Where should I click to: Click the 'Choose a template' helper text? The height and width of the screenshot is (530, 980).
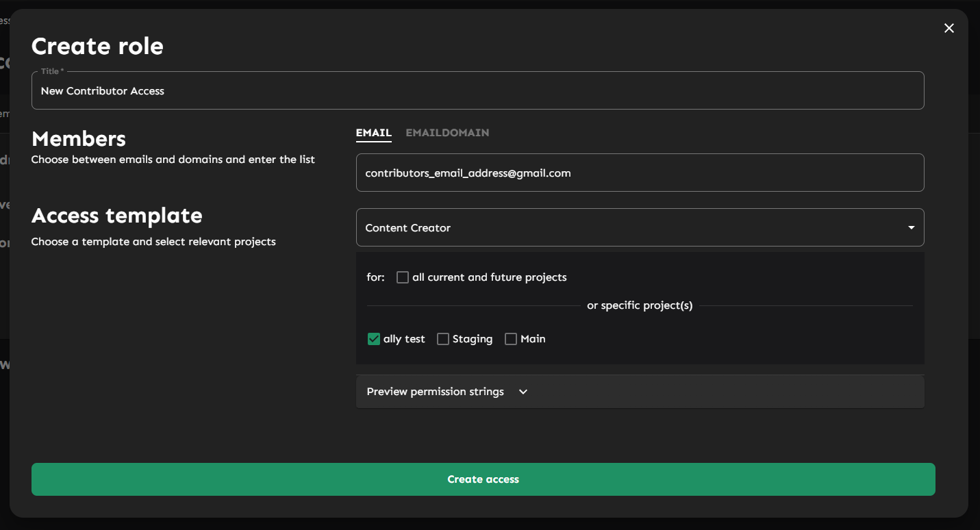pos(153,242)
